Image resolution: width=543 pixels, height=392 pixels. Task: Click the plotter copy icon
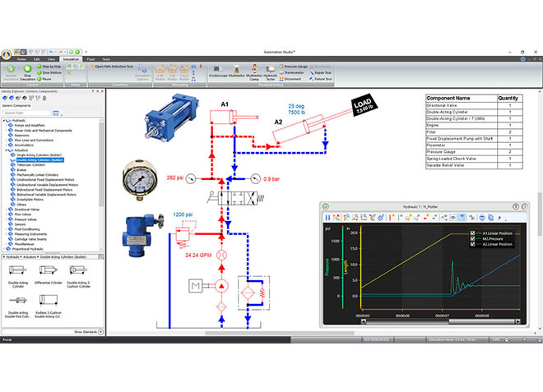[490, 217]
